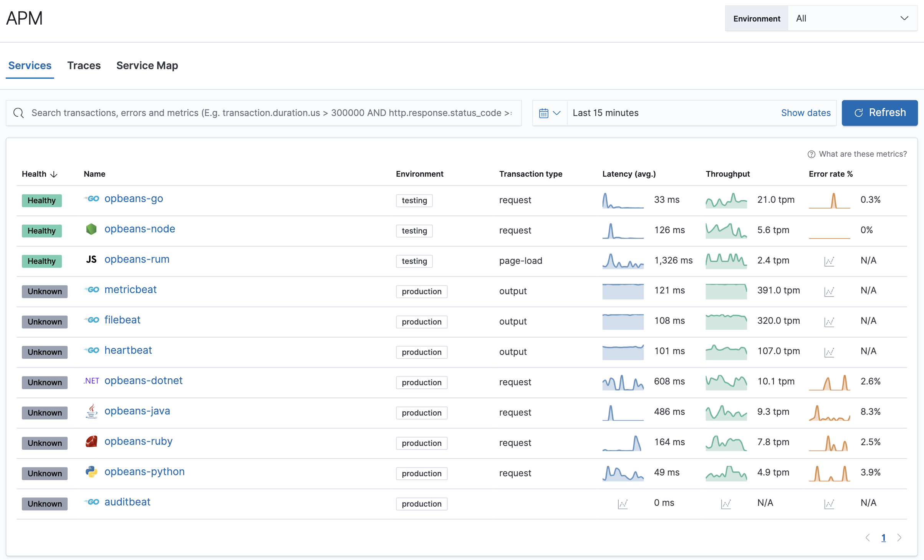The height and width of the screenshot is (560, 924).
Task: Select page 1 in pagination
Action: coord(884,538)
